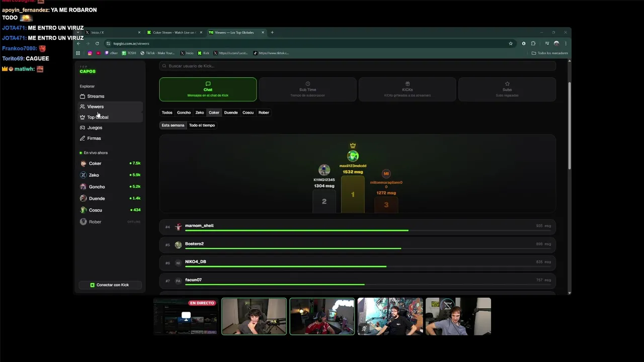Open the browser extensions puzzle icon

(533, 43)
